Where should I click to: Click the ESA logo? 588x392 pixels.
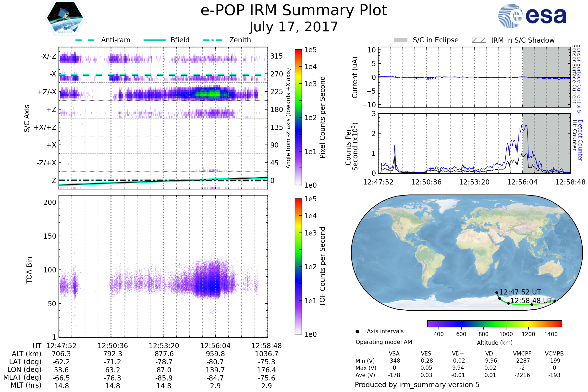(x=532, y=16)
